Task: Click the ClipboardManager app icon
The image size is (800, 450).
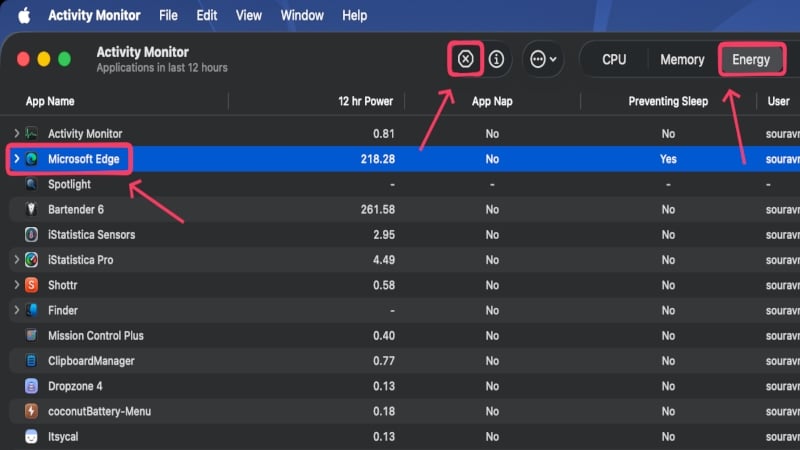Action: (31, 361)
